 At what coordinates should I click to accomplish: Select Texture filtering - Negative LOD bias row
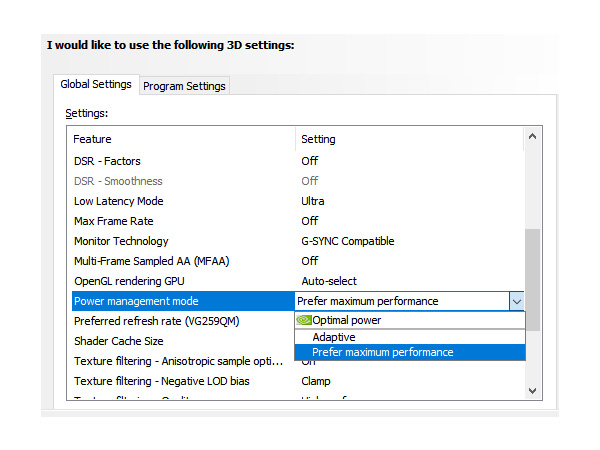(160, 381)
